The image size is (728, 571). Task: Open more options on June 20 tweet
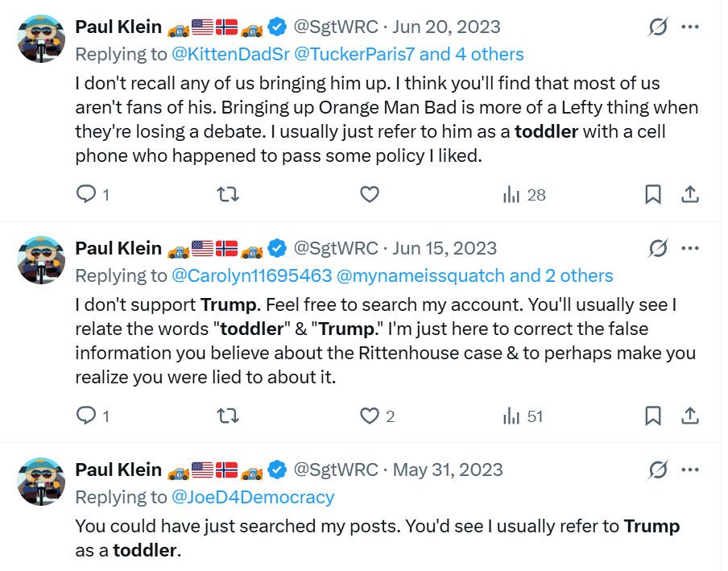point(690,27)
